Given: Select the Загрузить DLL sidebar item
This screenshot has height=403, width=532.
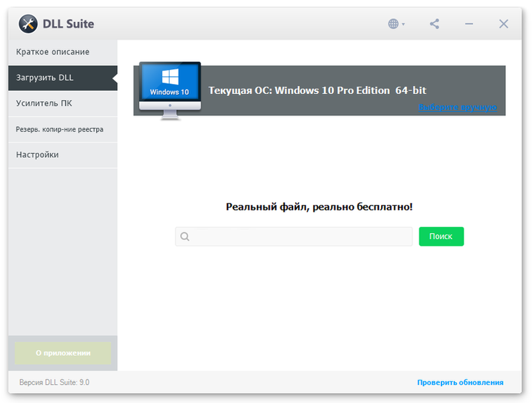Looking at the screenshot, I should (63, 78).
